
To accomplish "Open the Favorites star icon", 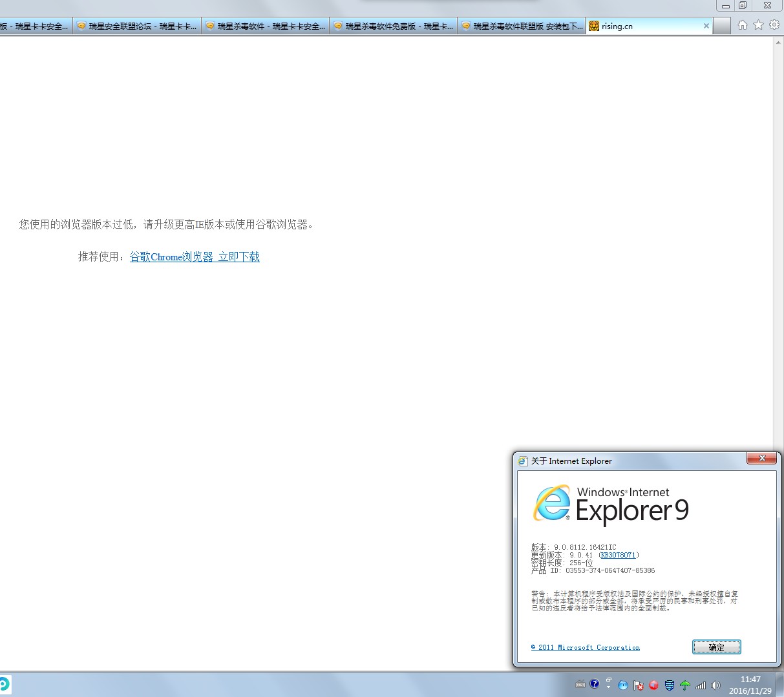I will coord(758,25).
